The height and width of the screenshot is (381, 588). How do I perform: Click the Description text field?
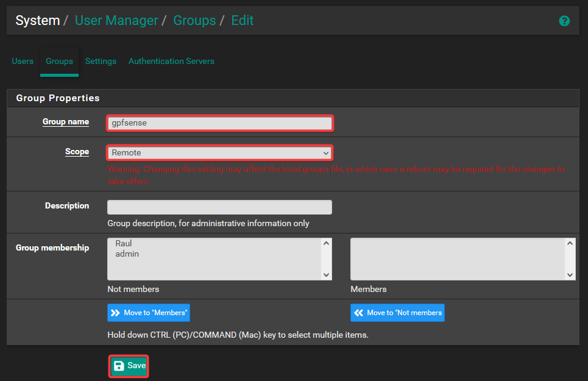click(219, 207)
